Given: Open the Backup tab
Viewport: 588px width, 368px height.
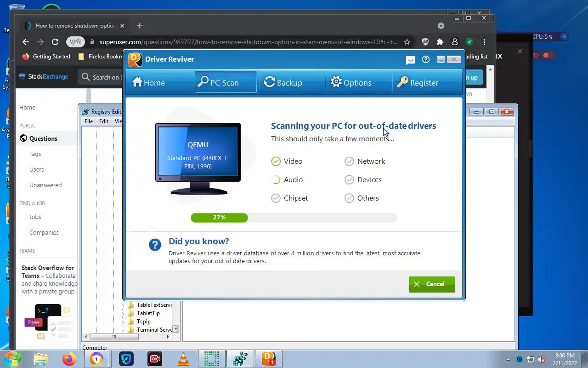Looking at the screenshot, I should click(x=283, y=82).
